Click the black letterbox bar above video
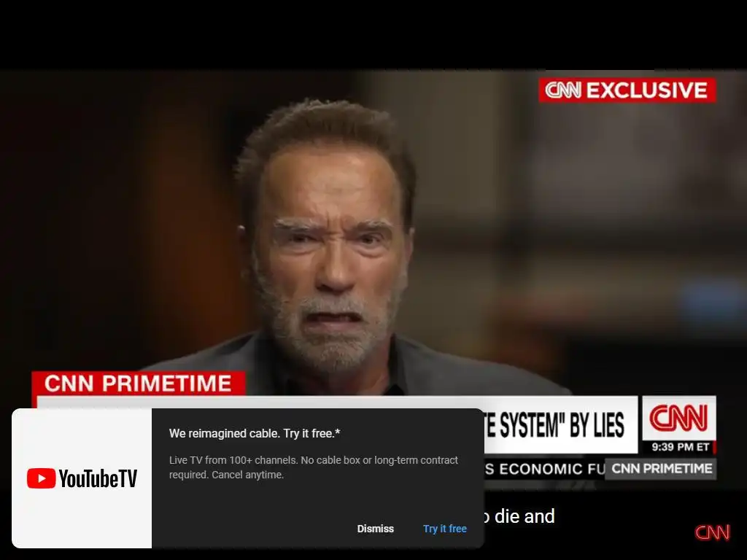This screenshot has height=560, width=747. click(x=373, y=34)
